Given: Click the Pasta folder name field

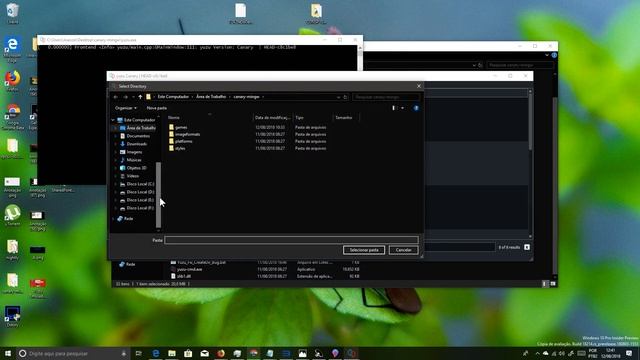Looking at the screenshot, I should [291, 240].
